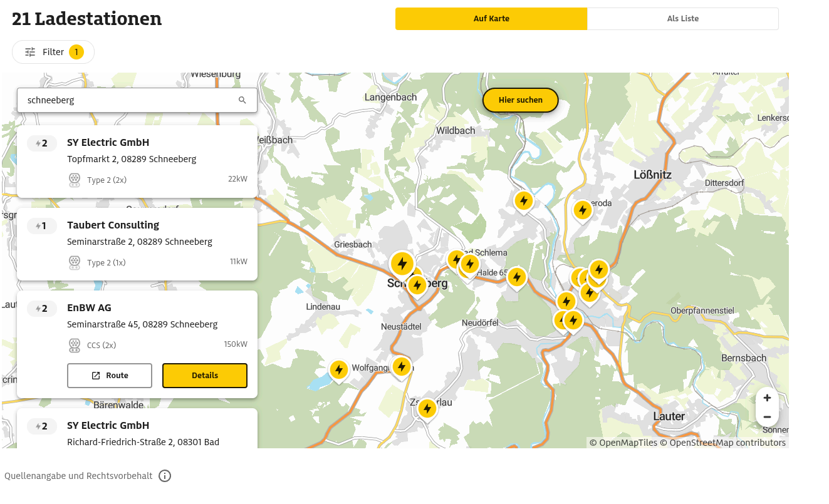This screenshot has width=829, height=504.
Task: Click the Topfmarkt 2 address line
Action: pos(132,159)
